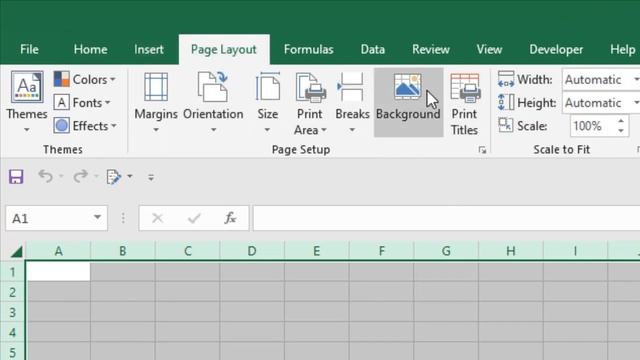Open Insert Function fx dialog
640x360 pixels.
tap(230, 218)
